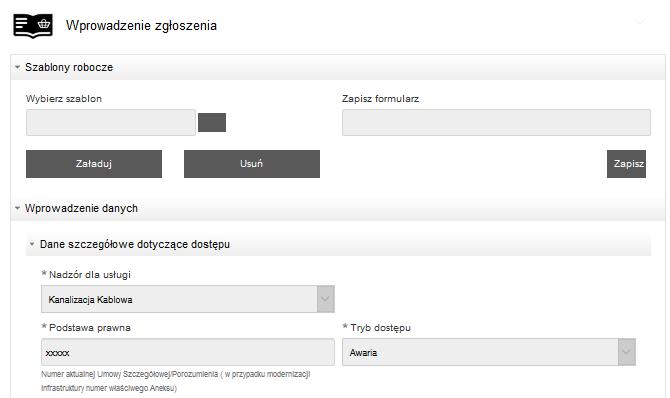Collapse Dane szczegółowe dotyczące dostępu arrow
670x398 pixels.
point(32,244)
